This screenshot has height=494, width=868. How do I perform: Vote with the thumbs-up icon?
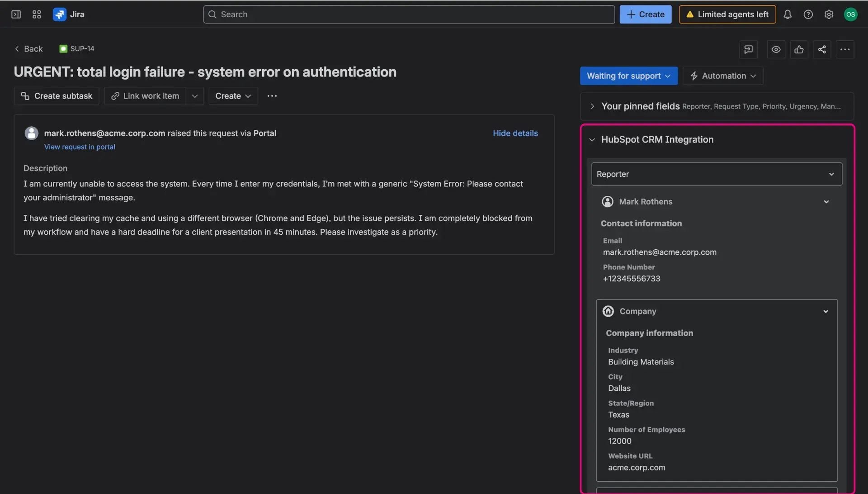click(x=799, y=49)
